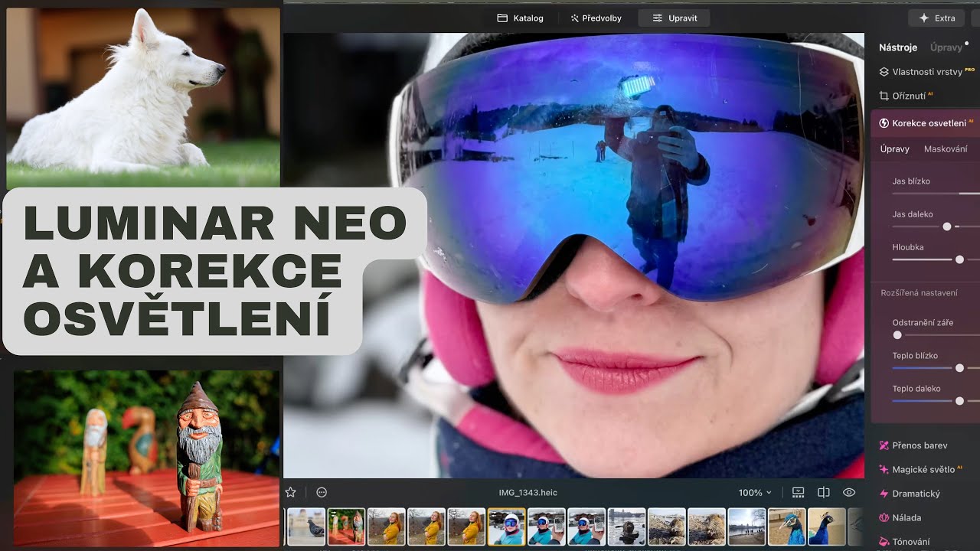Open the Nálada tool
The width and height of the screenshot is (980, 551).
tap(900, 517)
